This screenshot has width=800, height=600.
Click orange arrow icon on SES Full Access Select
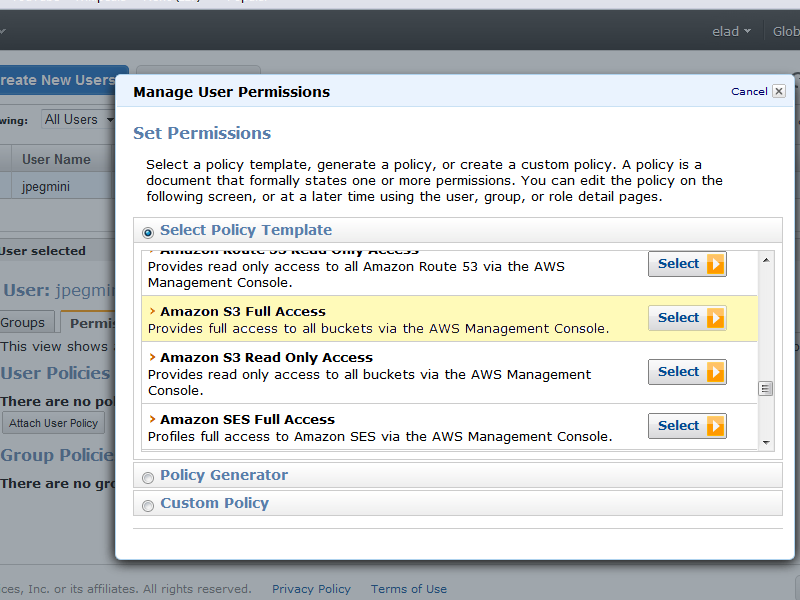(715, 426)
